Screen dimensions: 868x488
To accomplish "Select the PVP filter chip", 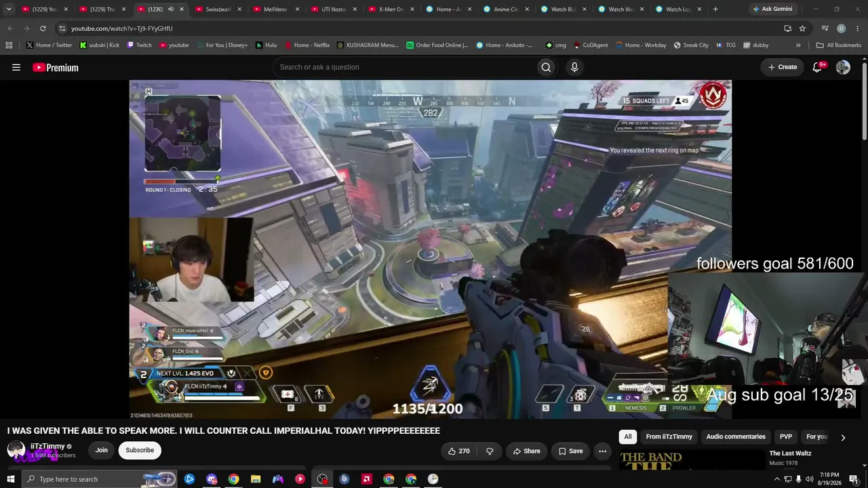I will point(786,437).
